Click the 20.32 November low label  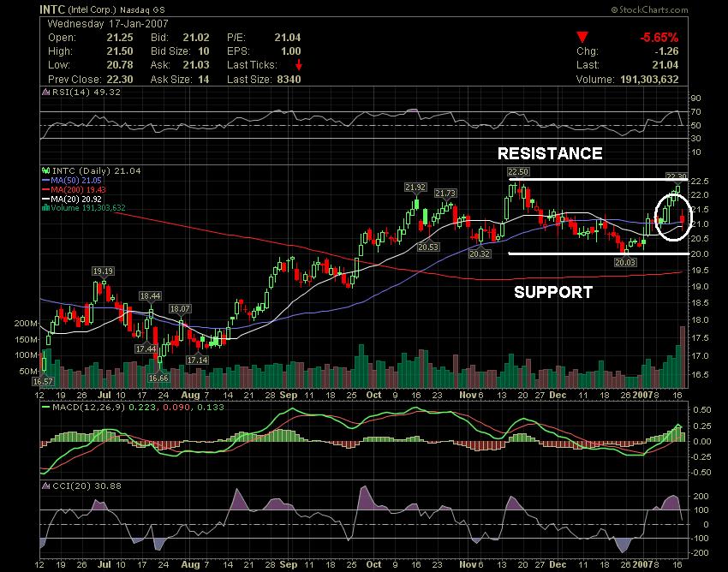(480, 254)
